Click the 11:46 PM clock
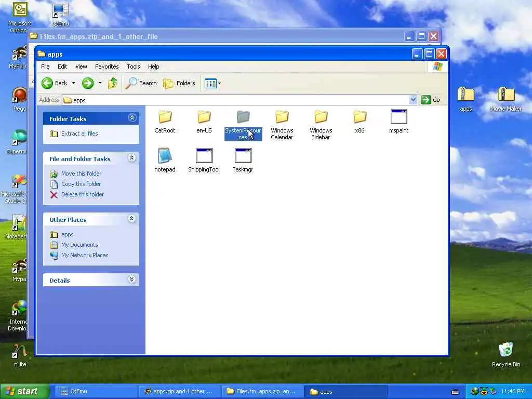 (x=513, y=392)
